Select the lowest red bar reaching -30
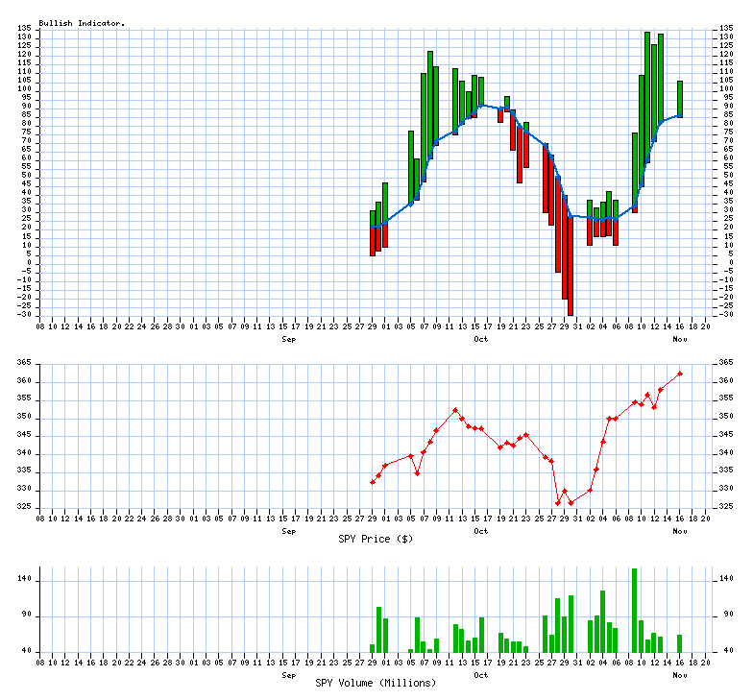The image size is (753, 700). point(570,269)
